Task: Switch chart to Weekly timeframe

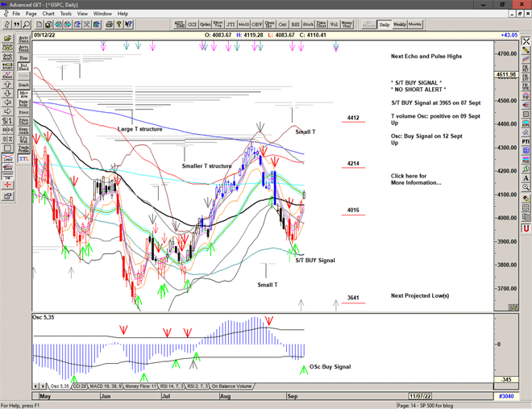Action: 400,25
